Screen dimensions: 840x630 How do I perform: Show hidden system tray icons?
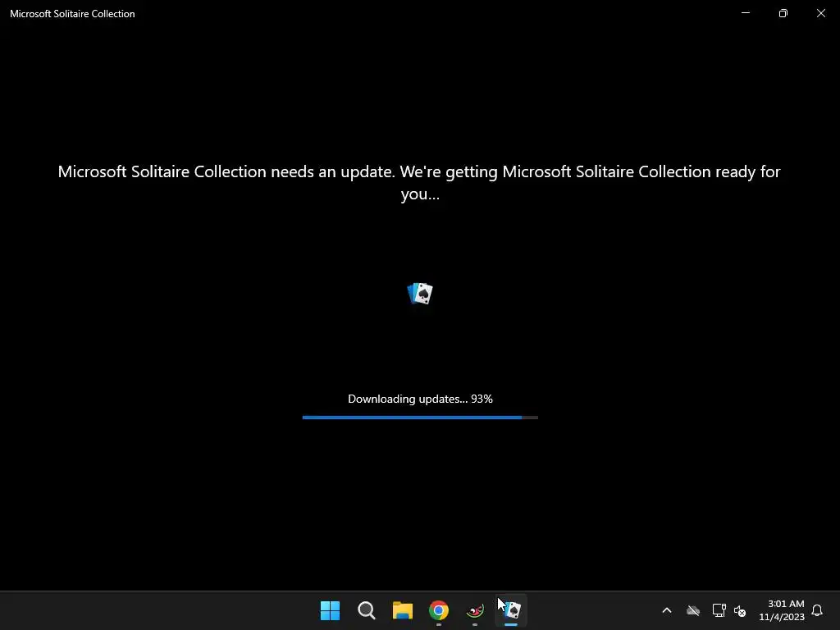point(667,610)
